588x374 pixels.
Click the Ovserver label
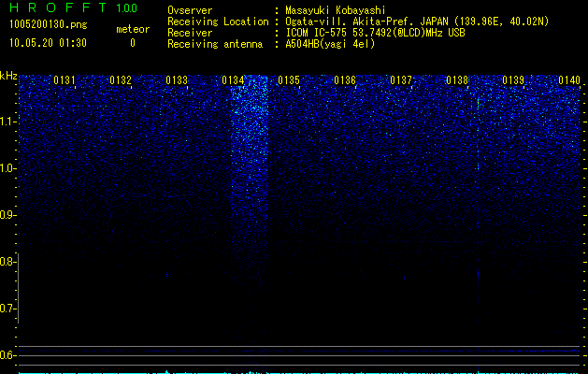(x=190, y=10)
